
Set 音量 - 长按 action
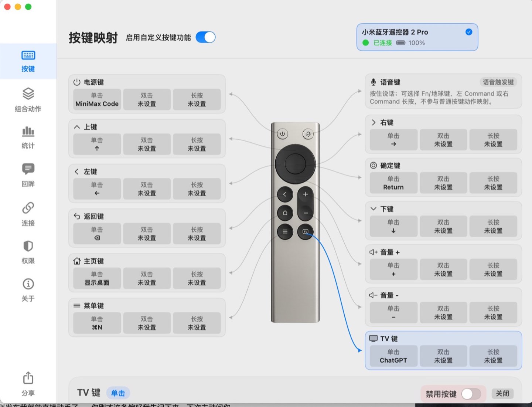[x=494, y=313]
